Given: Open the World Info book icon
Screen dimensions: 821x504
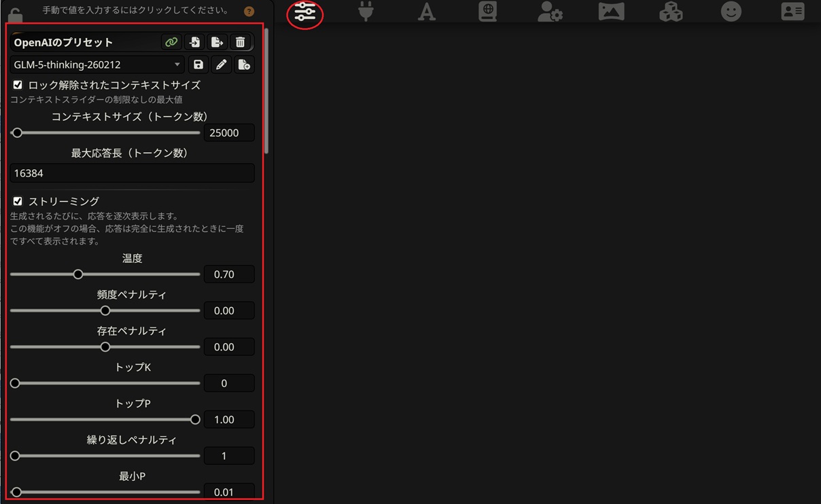Looking at the screenshot, I should pyautogui.click(x=487, y=12).
